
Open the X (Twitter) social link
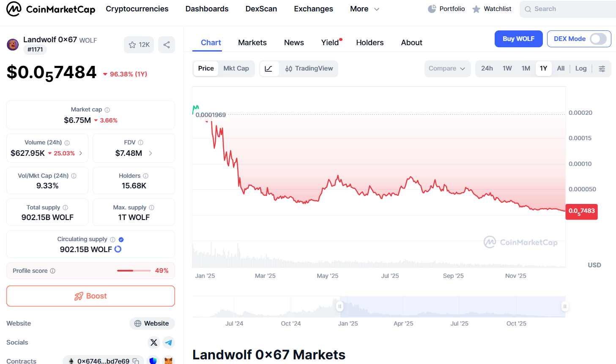(x=154, y=342)
